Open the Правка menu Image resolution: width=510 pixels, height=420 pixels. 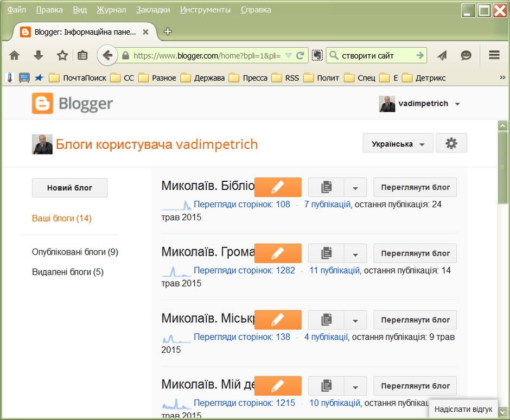pyautogui.click(x=49, y=10)
